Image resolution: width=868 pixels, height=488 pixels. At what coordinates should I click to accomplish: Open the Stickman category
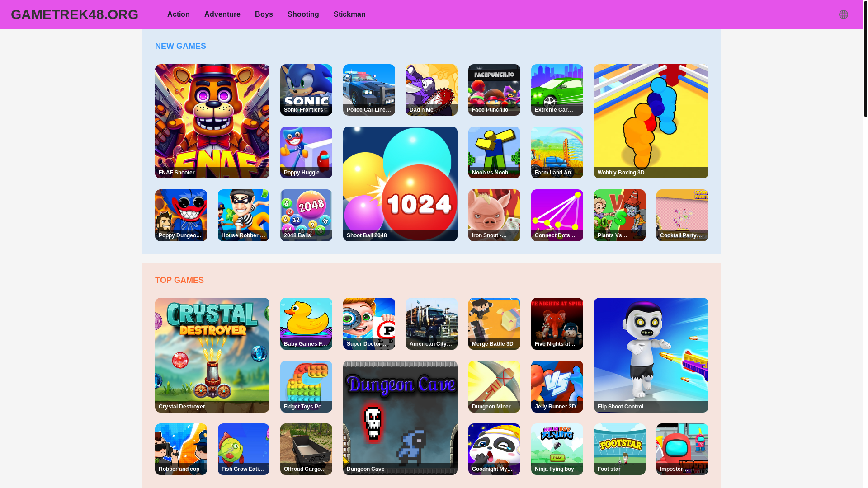[x=349, y=14]
